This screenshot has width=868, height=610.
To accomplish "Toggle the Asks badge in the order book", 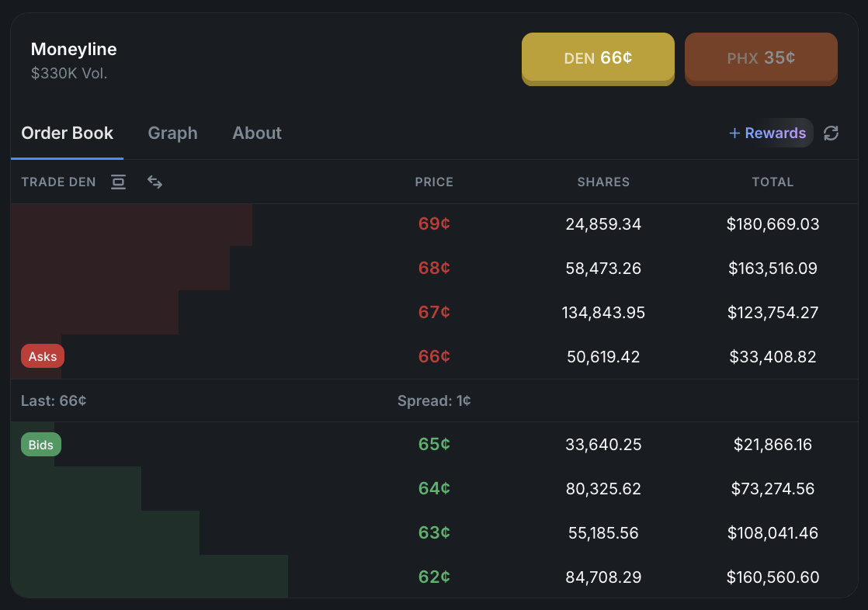I will [x=42, y=355].
